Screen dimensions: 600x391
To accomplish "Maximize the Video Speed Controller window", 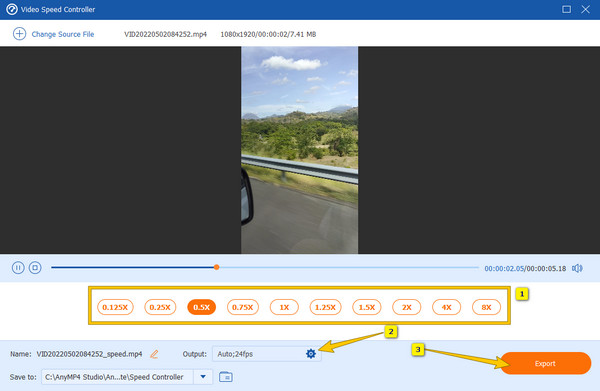I will click(566, 9).
